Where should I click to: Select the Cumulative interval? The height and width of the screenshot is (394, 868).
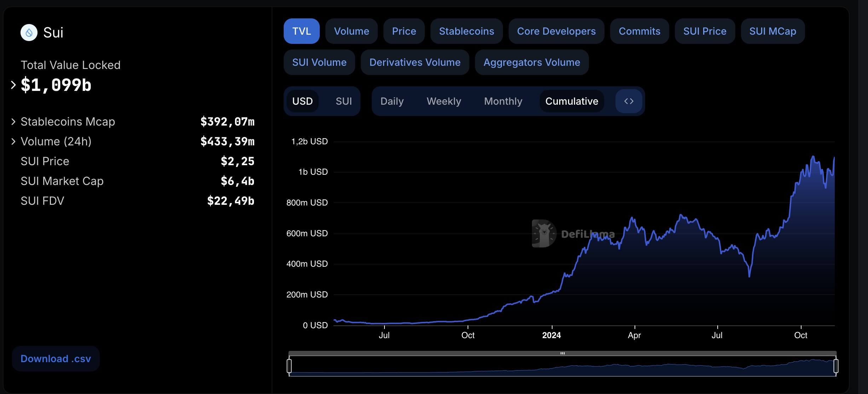point(572,101)
